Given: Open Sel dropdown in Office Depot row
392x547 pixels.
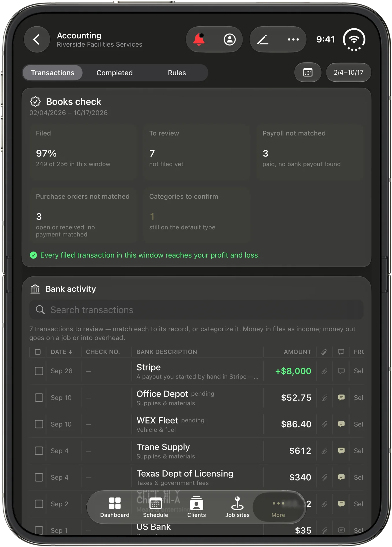Looking at the screenshot, I should pyautogui.click(x=358, y=398).
